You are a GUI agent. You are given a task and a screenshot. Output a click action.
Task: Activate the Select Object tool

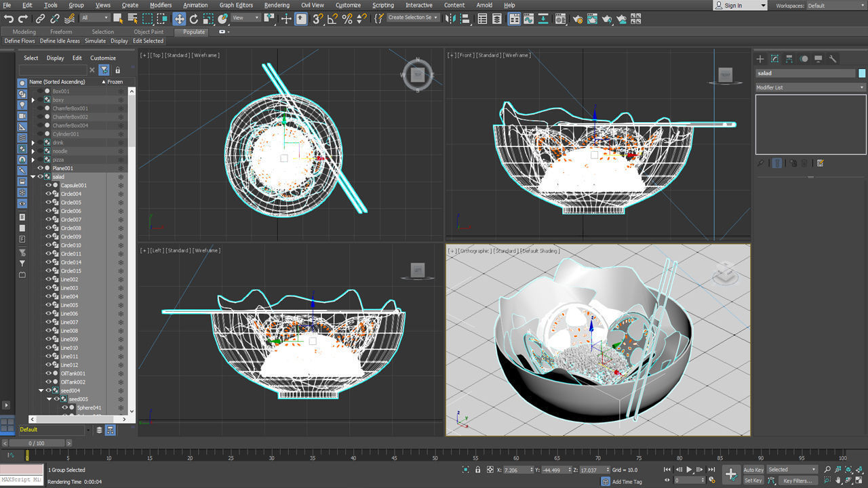point(118,19)
